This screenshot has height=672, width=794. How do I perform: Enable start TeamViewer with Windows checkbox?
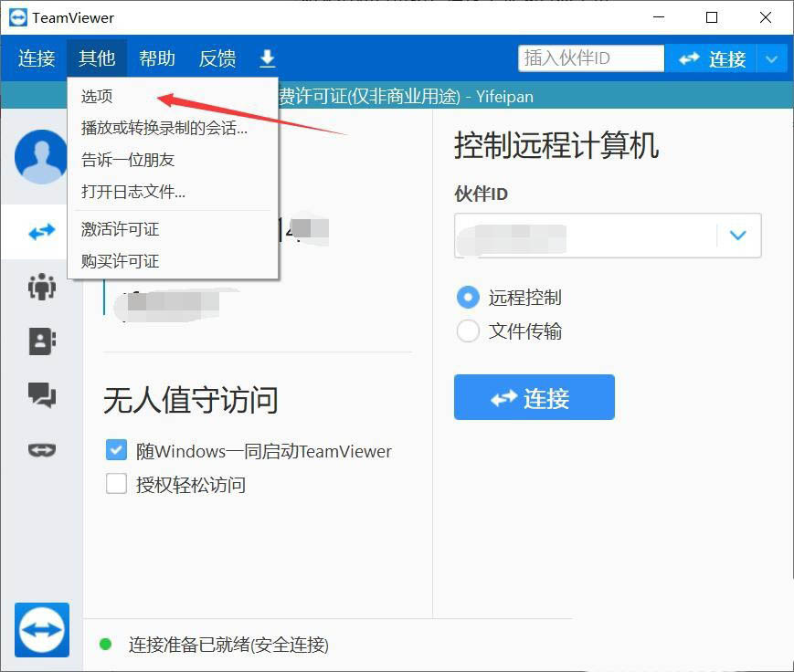point(116,450)
